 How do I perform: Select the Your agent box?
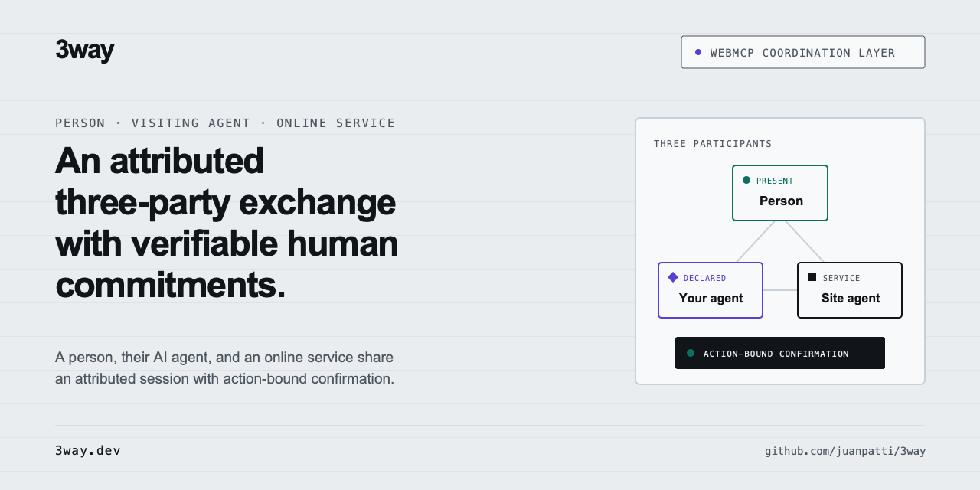tap(710, 290)
